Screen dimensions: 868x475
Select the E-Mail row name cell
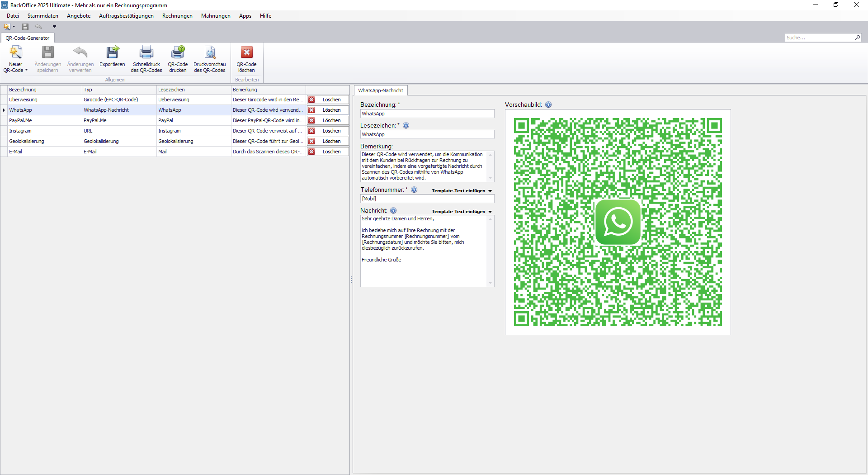[x=44, y=152]
